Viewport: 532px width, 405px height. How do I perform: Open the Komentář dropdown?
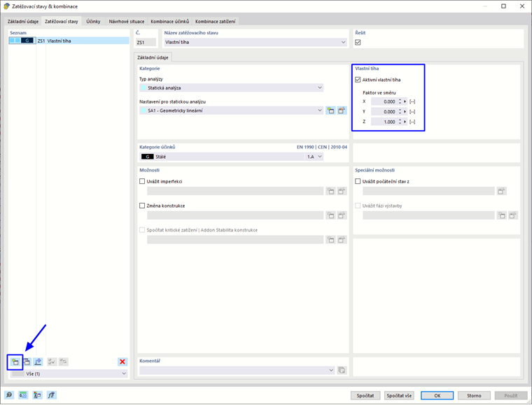(237, 371)
